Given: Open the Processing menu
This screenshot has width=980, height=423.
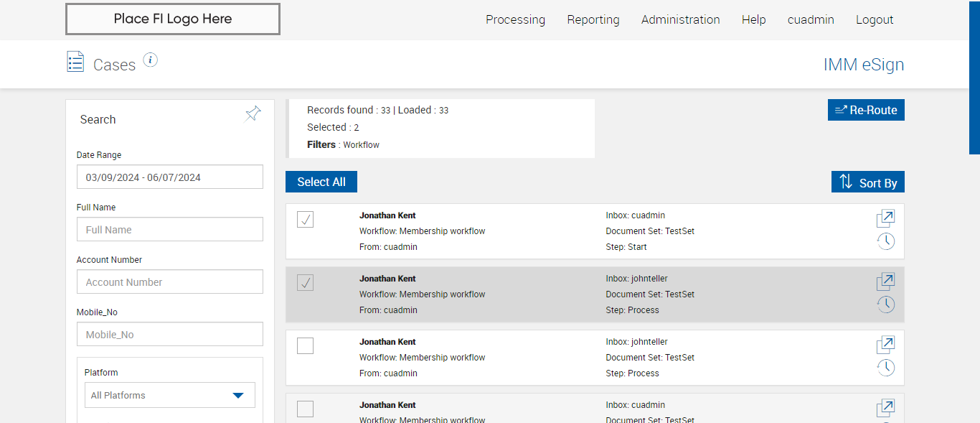Looking at the screenshot, I should [x=515, y=20].
